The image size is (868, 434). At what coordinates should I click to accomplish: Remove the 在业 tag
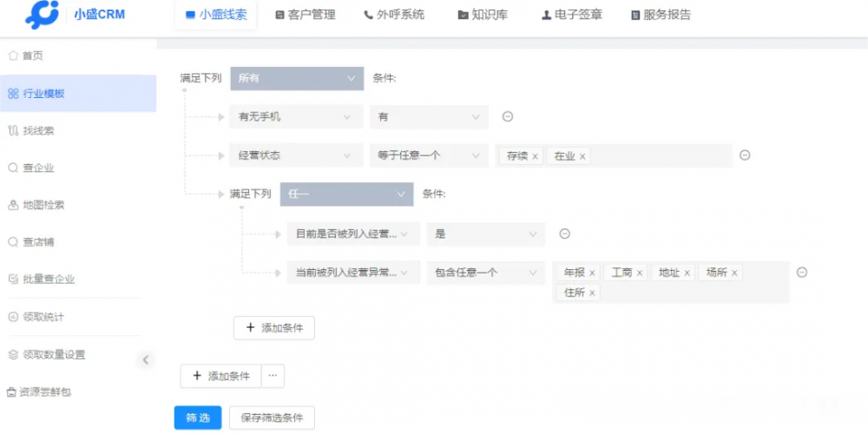[582, 156]
